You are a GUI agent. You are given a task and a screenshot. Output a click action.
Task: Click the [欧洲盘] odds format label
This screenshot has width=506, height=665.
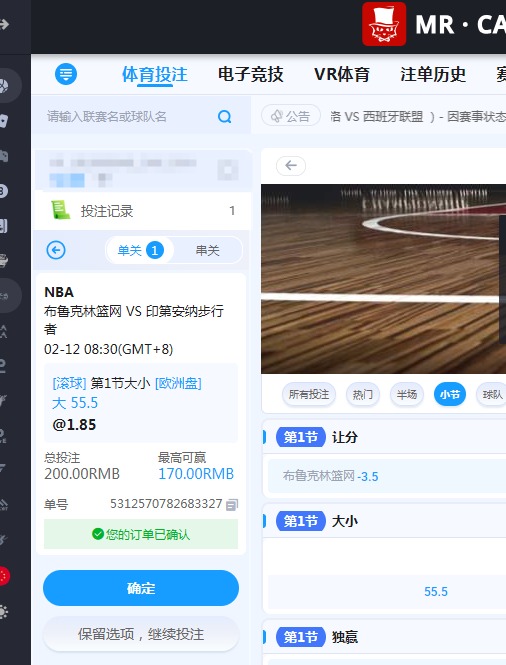[x=178, y=383]
